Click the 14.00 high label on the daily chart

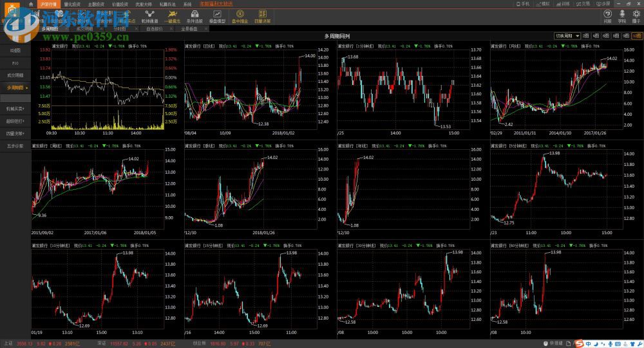pyautogui.click(x=310, y=56)
